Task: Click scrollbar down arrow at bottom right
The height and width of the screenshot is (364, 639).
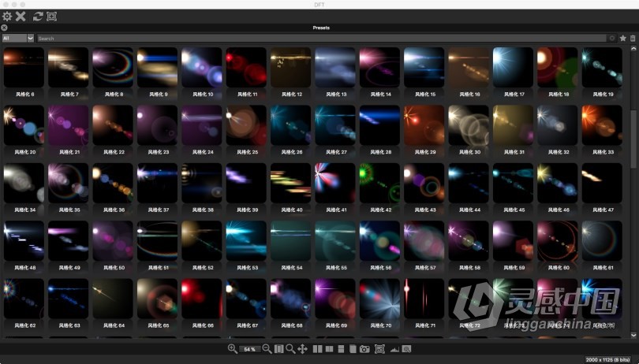Action: coord(633,335)
